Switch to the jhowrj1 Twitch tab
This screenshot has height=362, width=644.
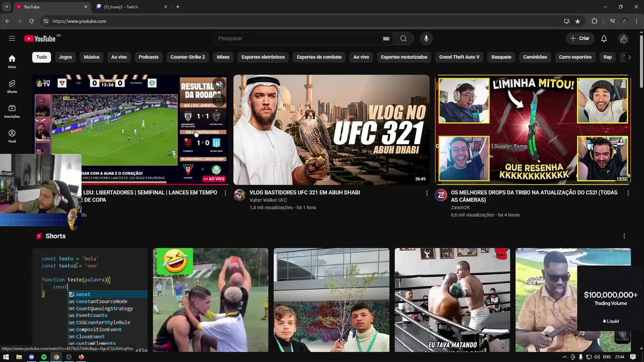[x=130, y=7]
